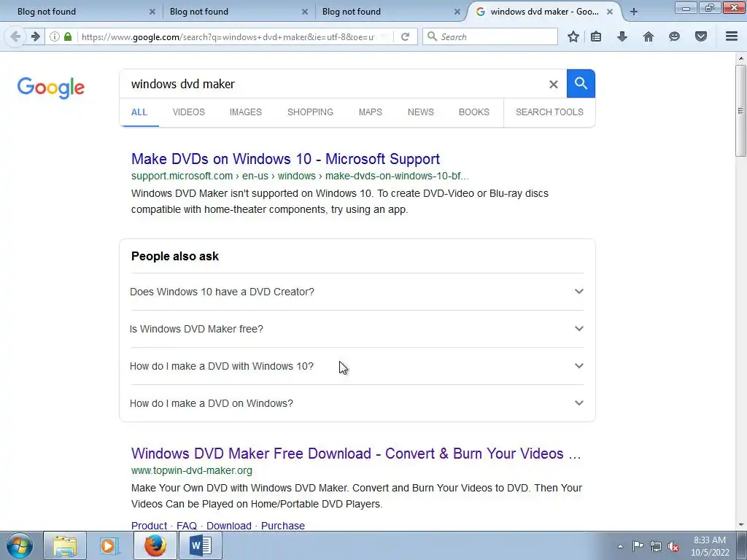Open the Google logo home link

51,87
